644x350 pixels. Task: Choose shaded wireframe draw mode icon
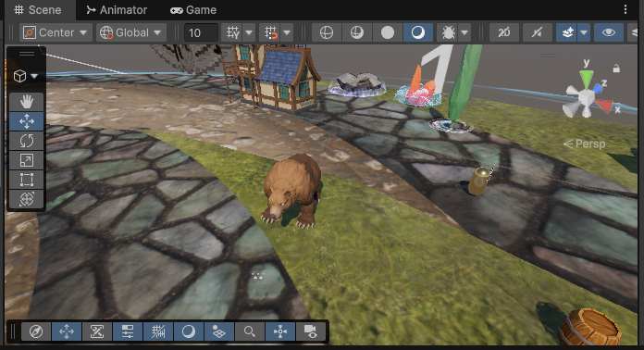[357, 32]
